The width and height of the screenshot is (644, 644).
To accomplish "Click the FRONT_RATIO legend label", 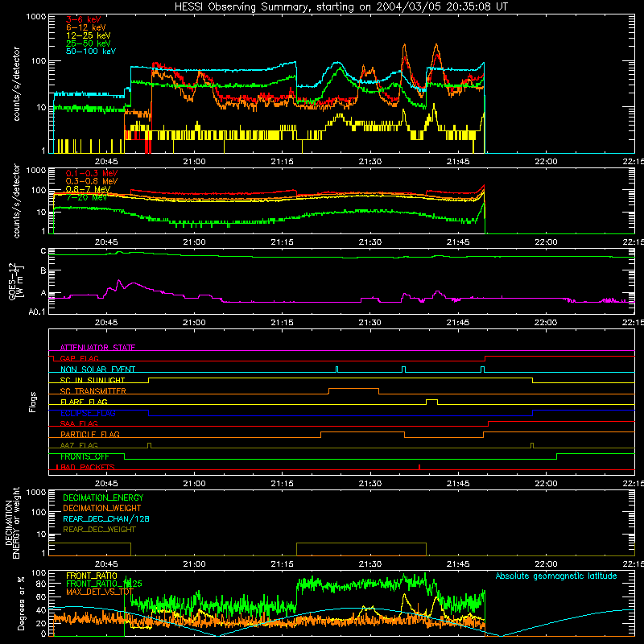I will point(92,576).
